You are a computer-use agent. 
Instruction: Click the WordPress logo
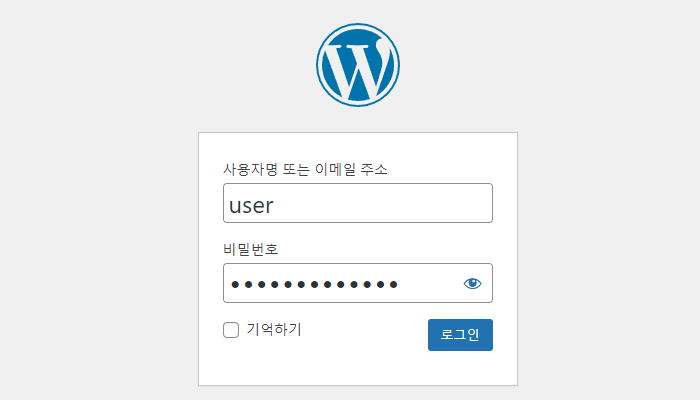click(x=358, y=65)
